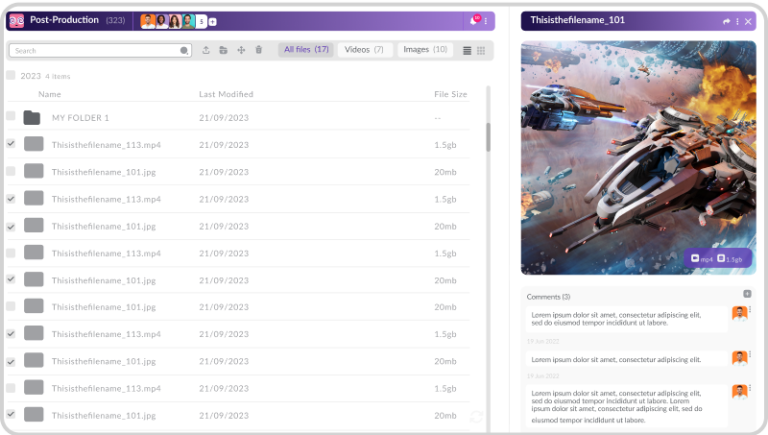Click the new folder icon in the toolbar
Viewport: 768px width, 435px height.
pyautogui.click(x=223, y=50)
